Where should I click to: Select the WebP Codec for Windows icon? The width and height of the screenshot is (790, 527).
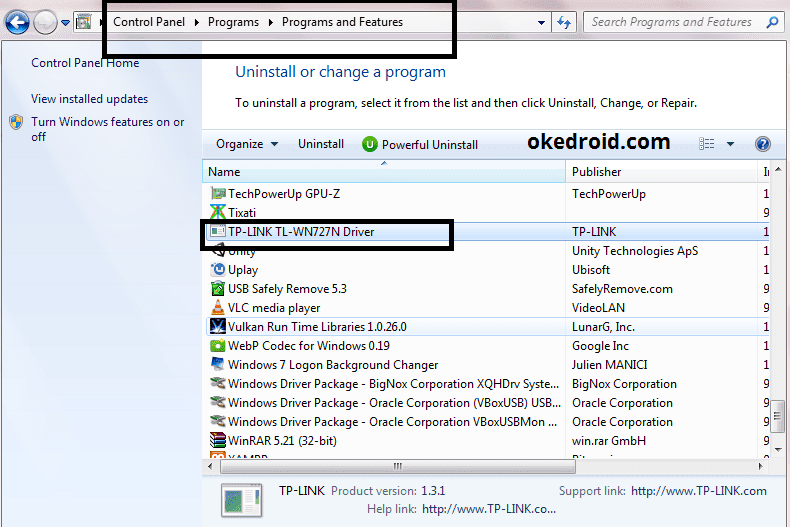pos(218,346)
